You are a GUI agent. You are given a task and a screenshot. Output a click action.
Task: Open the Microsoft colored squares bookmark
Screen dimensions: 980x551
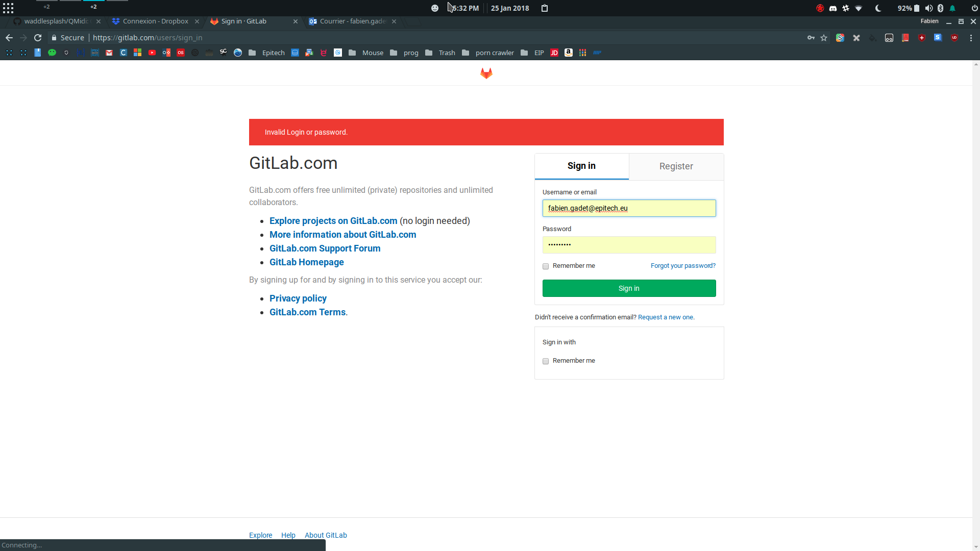(138, 53)
